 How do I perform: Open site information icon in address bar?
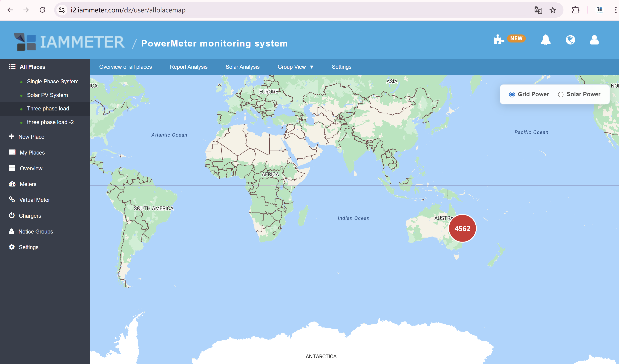click(x=62, y=10)
